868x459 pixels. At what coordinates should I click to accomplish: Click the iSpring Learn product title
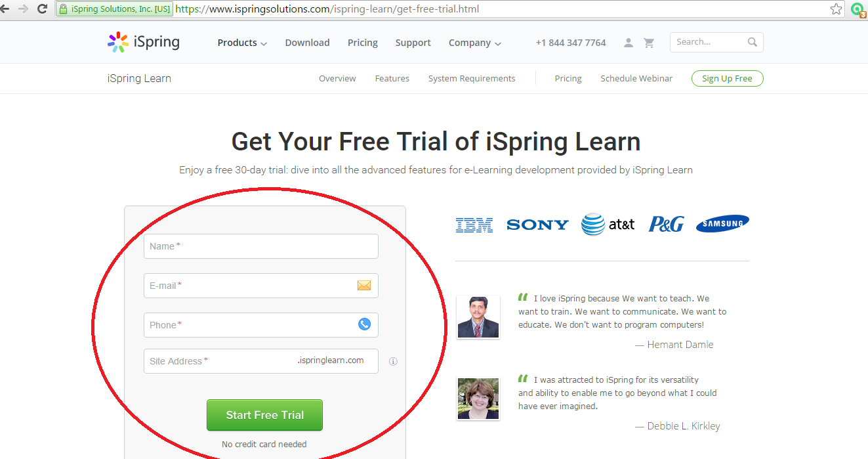coord(139,78)
